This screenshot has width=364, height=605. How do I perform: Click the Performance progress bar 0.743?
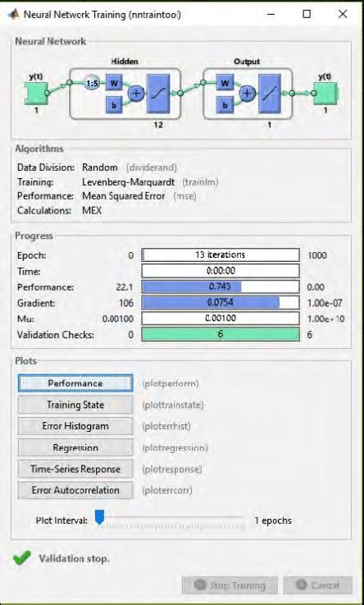click(221, 286)
